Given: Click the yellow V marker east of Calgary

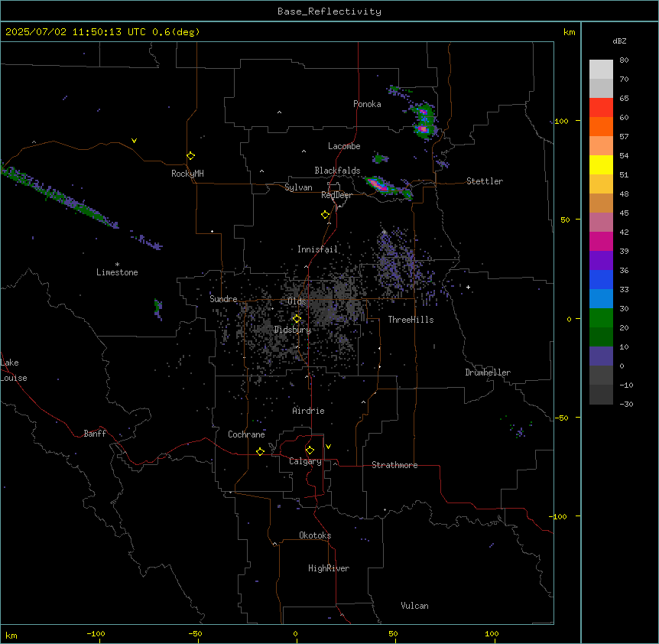Looking at the screenshot, I should [328, 447].
